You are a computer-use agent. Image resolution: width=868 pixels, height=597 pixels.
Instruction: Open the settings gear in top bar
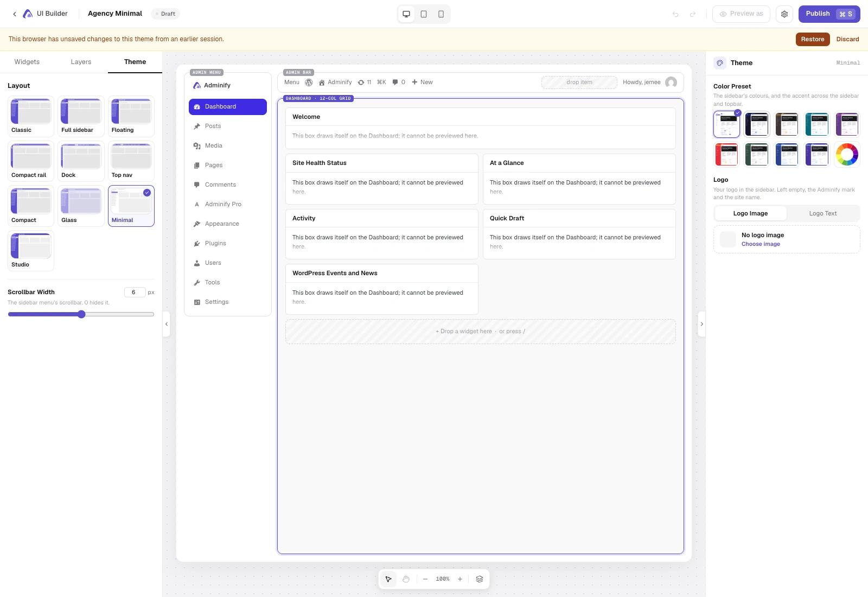click(x=784, y=14)
